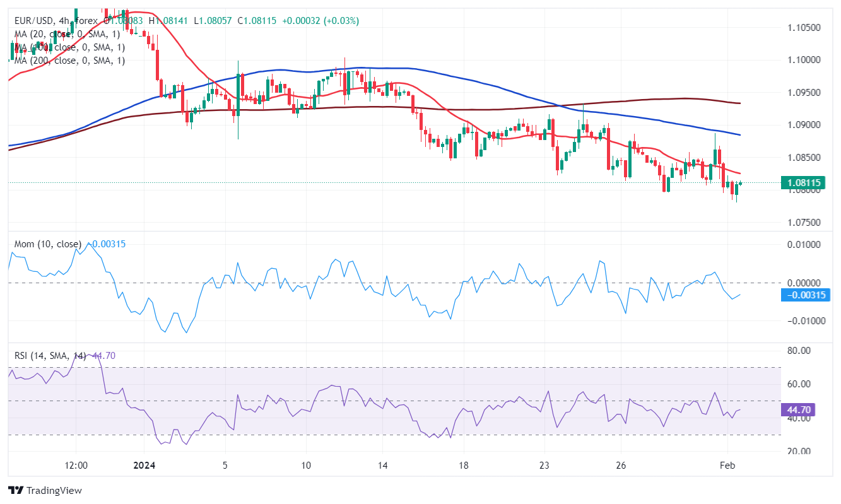Click the 20.00 RSI axis label
The image size is (841, 504).
click(798, 452)
